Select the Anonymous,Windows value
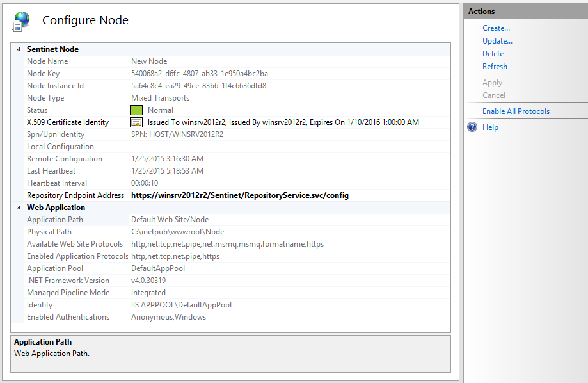 tap(168, 317)
